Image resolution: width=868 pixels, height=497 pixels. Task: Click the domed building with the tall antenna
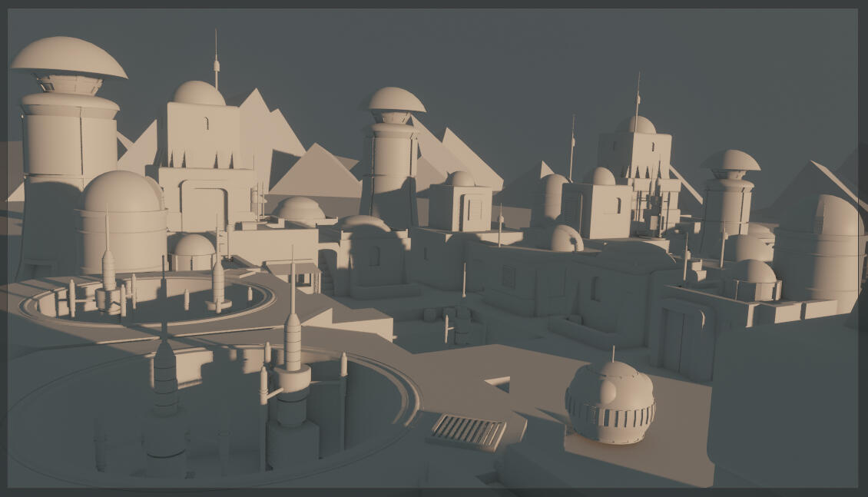coord(200,146)
